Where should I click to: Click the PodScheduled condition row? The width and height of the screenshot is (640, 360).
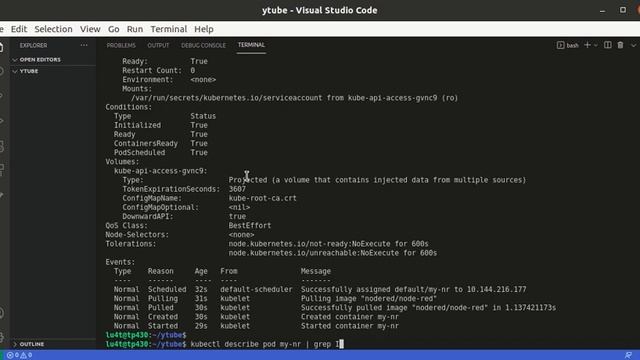point(161,153)
